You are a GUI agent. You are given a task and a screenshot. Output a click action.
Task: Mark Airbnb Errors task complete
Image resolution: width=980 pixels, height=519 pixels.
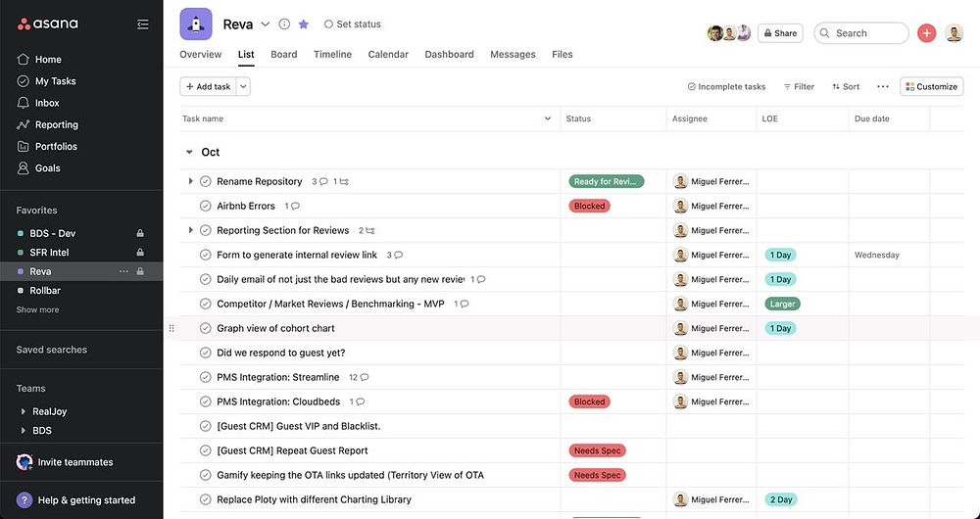click(x=205, y=206)
